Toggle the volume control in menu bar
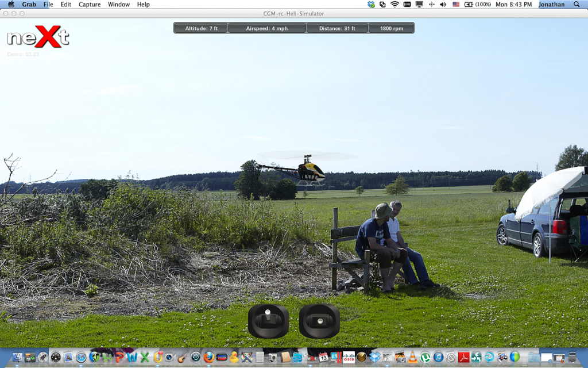 click(x=443, y=4)
